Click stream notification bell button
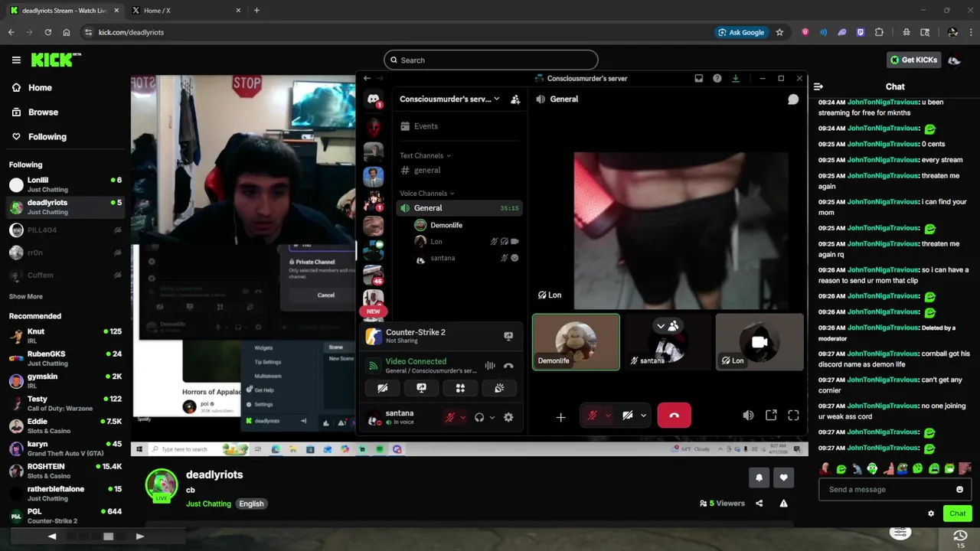The image size is (980, 551). (x=759, y=478)
